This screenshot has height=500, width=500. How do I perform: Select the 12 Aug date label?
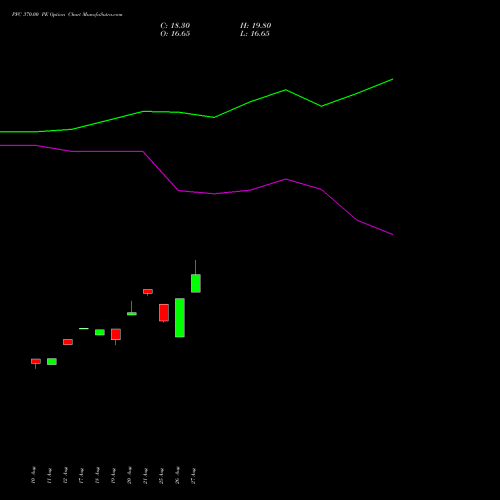65,475
